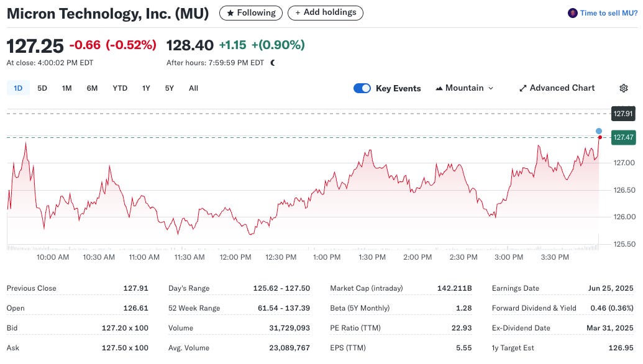Viewport: 643px width, 364px height.
Task: Click the Market Cap (intraday) label
Action: click(x=367, y=288)
